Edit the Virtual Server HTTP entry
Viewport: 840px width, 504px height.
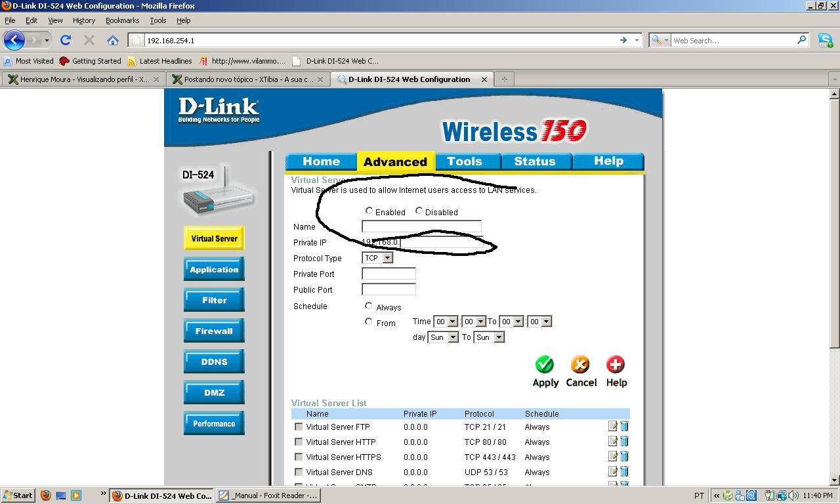pyautogui.click(x=613, y=441)
